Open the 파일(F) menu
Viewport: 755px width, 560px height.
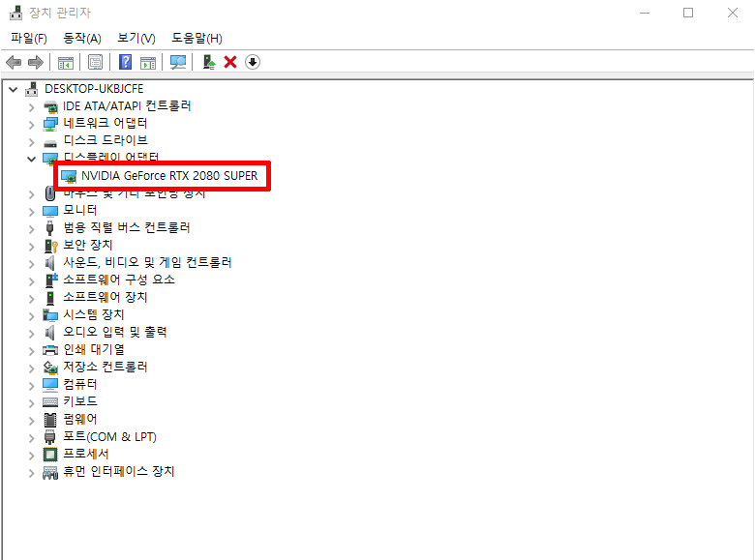(29, 38)
